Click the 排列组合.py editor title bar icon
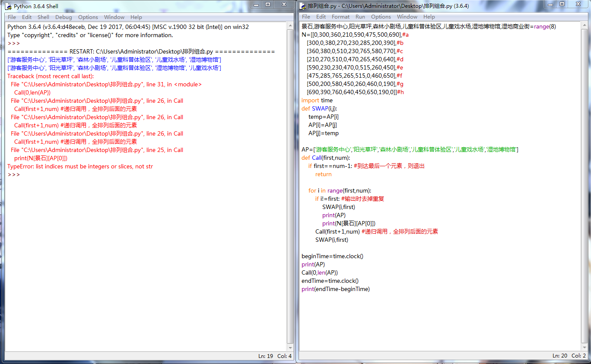The width and height of the screenshot is (591, 364). pyautogui.click(x=303, y=6)
